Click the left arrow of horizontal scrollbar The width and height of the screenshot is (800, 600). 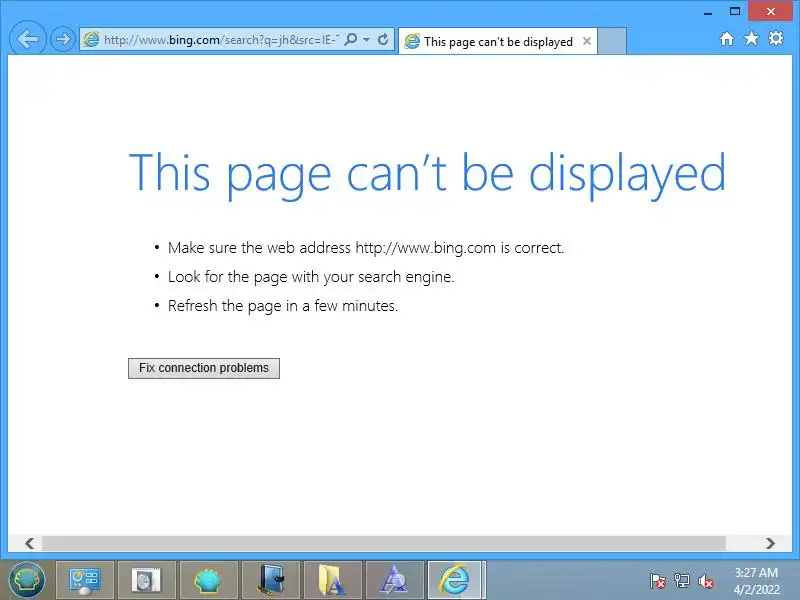[30, 543]
